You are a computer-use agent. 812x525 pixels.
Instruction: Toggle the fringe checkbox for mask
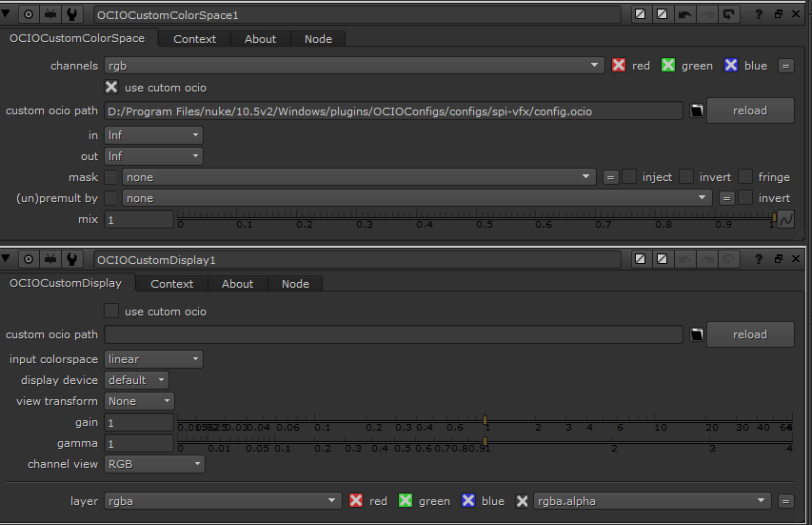pyautogui.click(x=745, y=177)
